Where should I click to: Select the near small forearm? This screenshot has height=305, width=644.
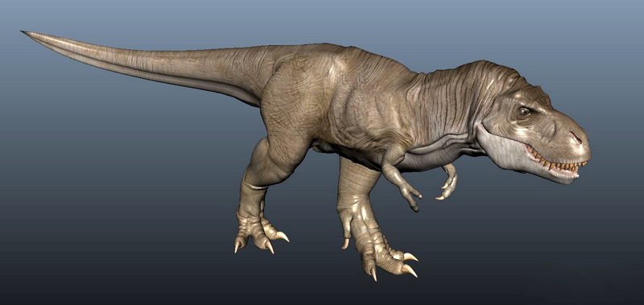pos(398,176)
